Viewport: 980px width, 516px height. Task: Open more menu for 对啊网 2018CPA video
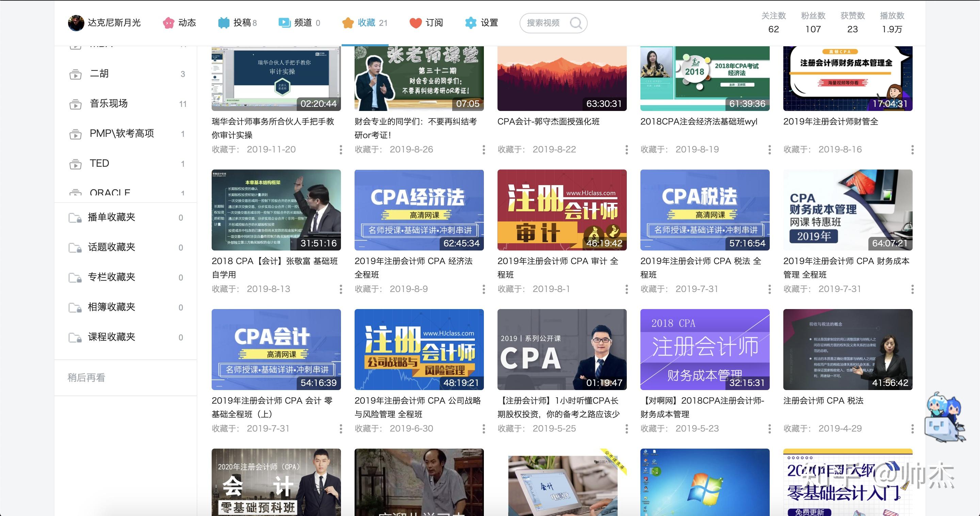tap(770, 429)
